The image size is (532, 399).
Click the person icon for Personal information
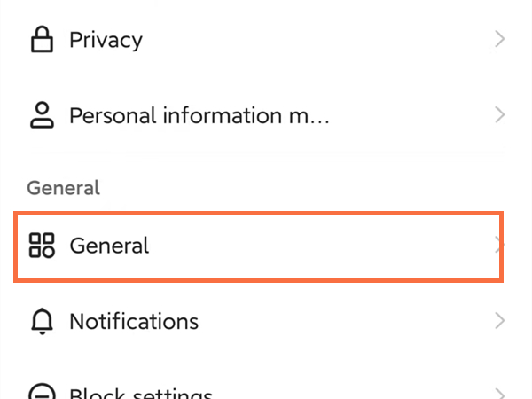(41, 115)
